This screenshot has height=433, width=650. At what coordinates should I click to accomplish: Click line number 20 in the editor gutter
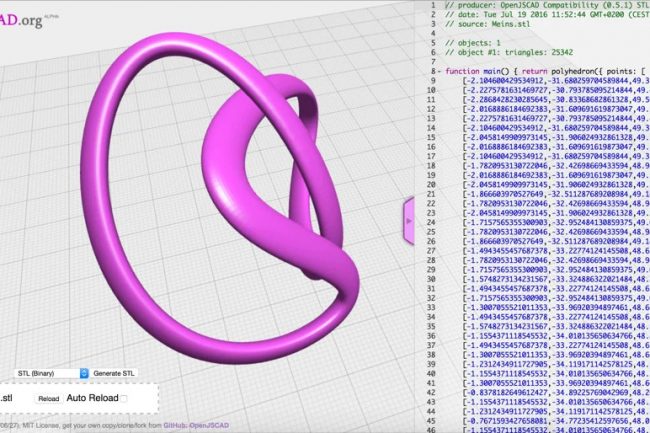[x=427, y=189]
